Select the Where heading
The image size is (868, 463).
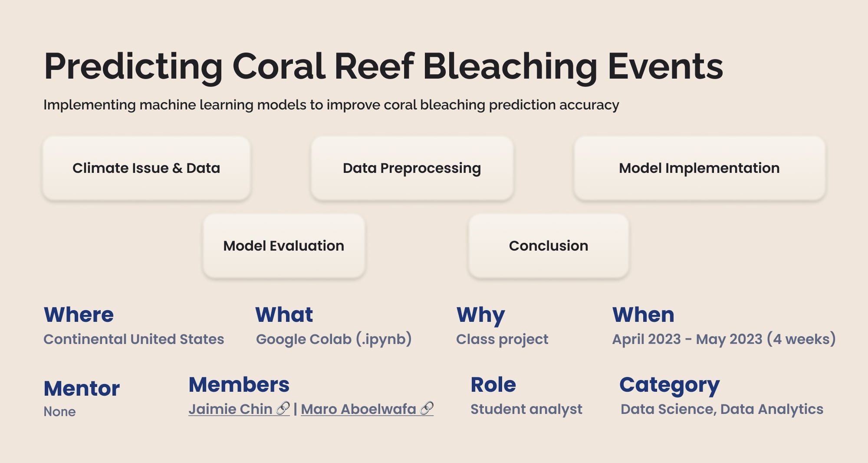pos(79,314)
